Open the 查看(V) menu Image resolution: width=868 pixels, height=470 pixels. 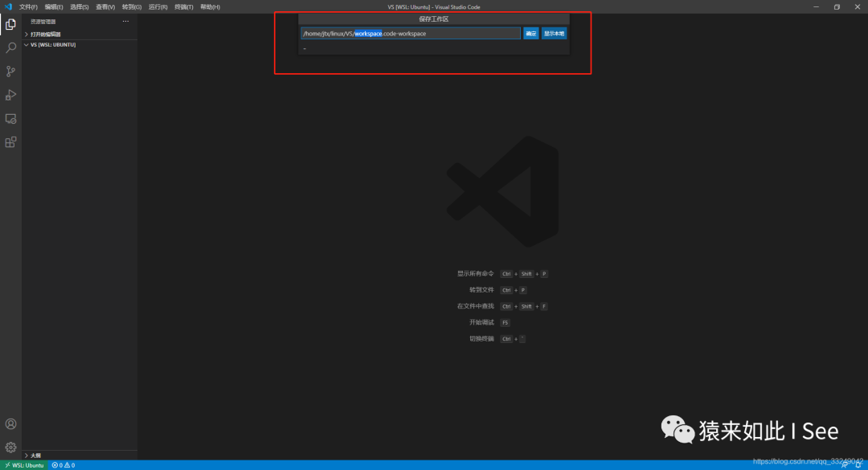105,6
